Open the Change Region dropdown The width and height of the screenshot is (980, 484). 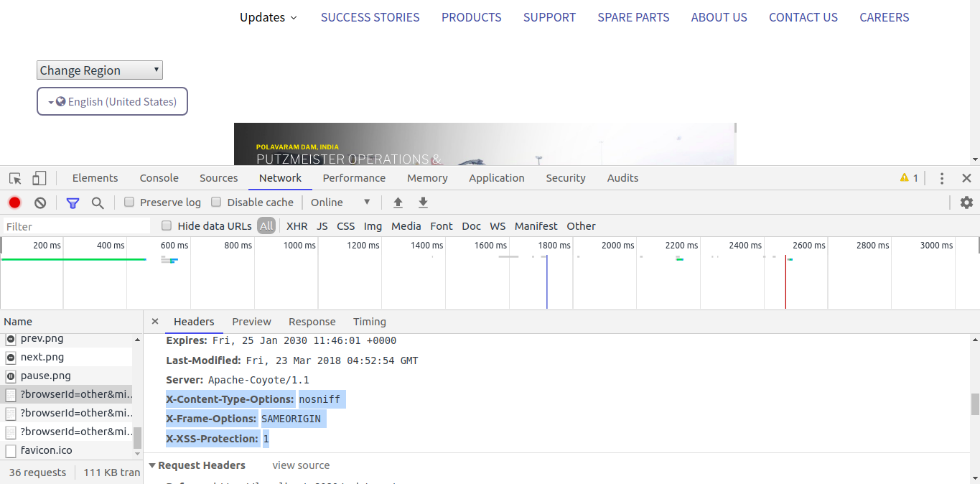(x=100, y=70)
